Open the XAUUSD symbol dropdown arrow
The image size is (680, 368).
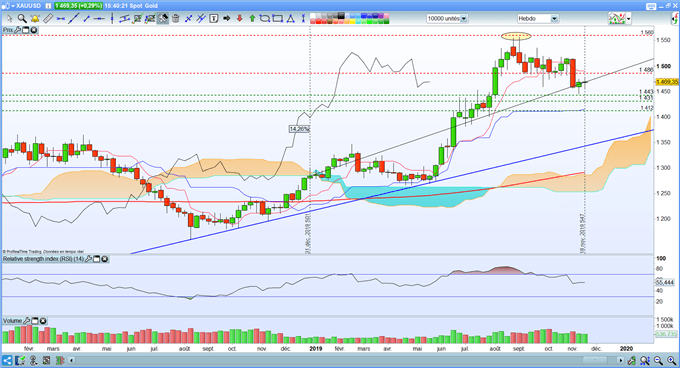click(13, 6)
